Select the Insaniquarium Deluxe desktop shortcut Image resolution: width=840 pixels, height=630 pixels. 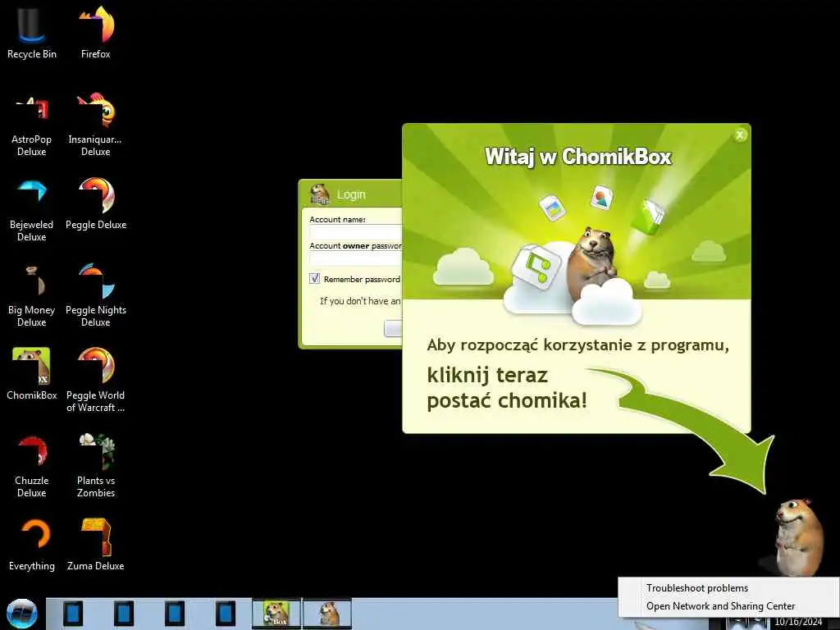click(x=96, y=126)
